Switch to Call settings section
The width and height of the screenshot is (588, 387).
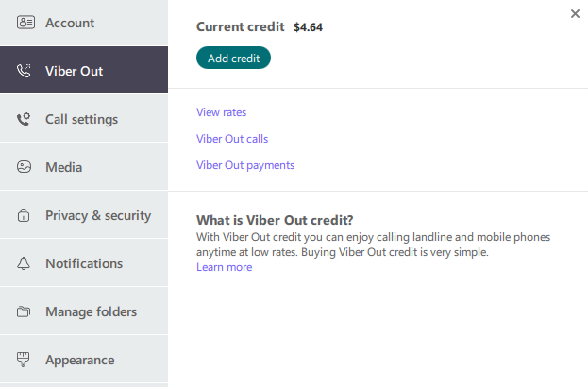(81, 119)
